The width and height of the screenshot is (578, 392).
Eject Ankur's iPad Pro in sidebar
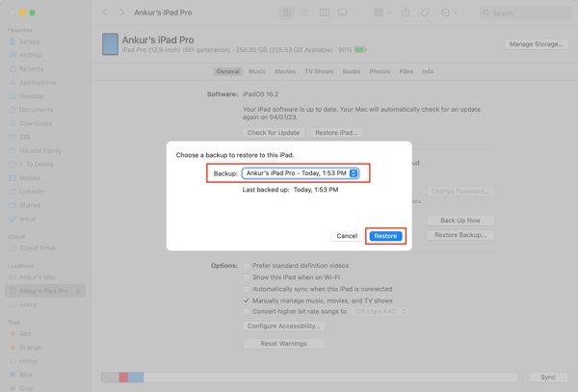point(78,291)
